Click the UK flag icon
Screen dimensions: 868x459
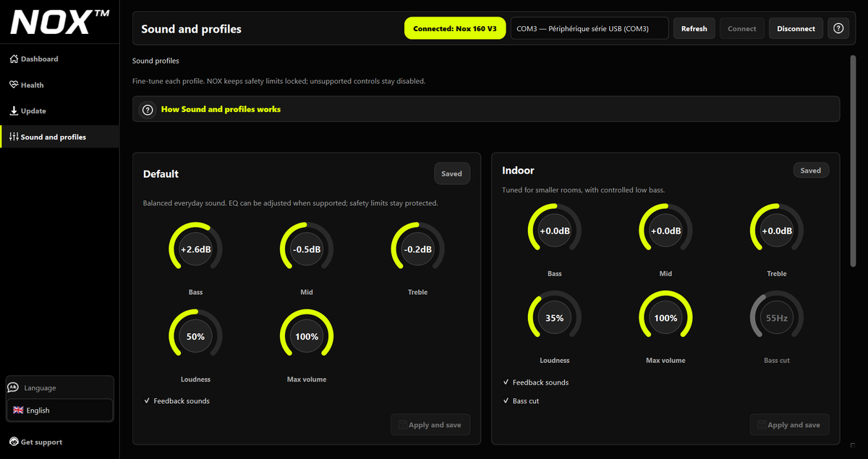point(18,410)
